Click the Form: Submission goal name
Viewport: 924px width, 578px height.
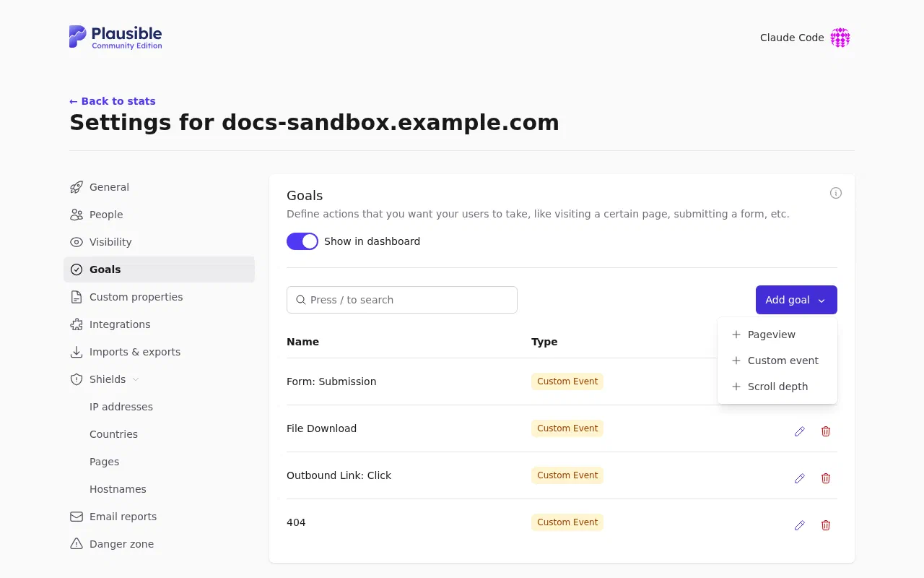pyautogui.click(x=331, y=381)
